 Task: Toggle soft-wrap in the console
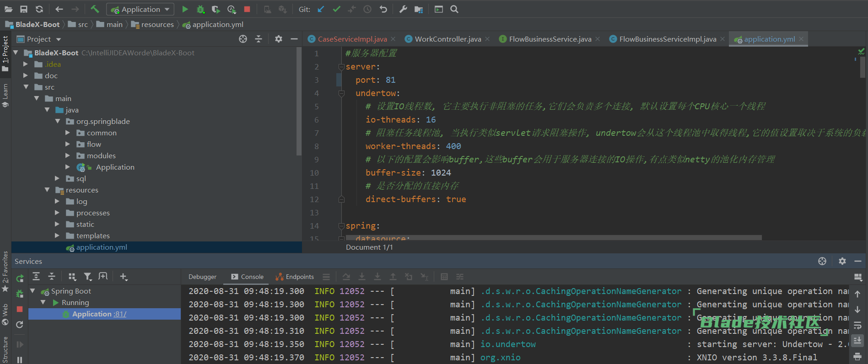point(857,325)
